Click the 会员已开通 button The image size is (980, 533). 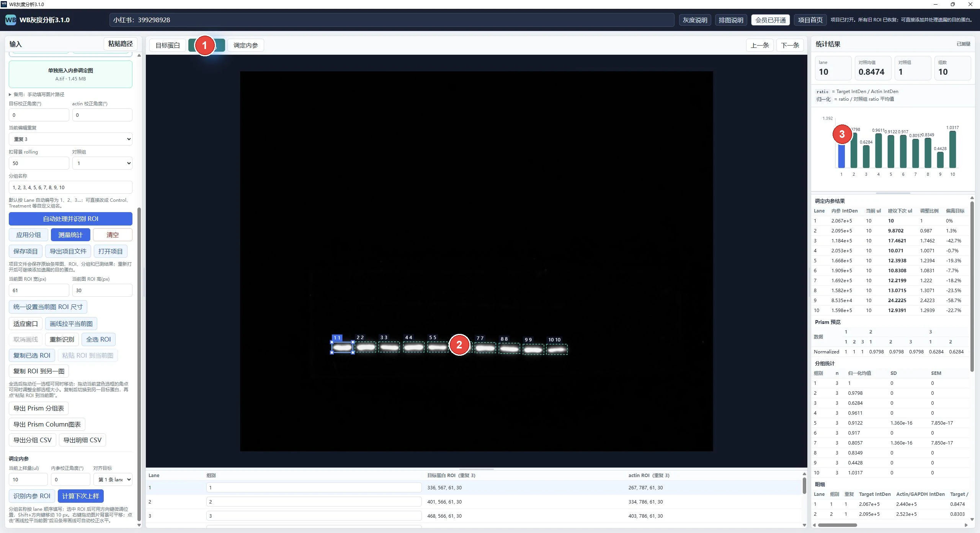(x=771, y=20)
